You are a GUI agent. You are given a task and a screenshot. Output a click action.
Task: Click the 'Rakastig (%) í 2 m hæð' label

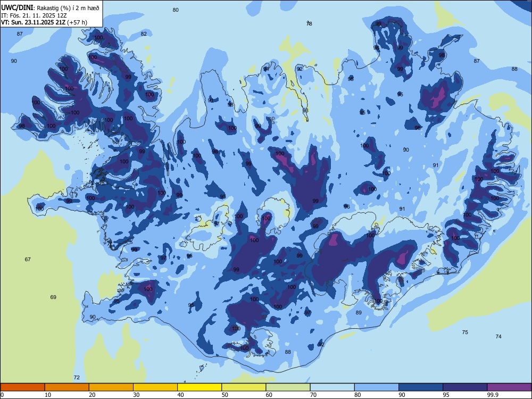click(x=68, y=8)
